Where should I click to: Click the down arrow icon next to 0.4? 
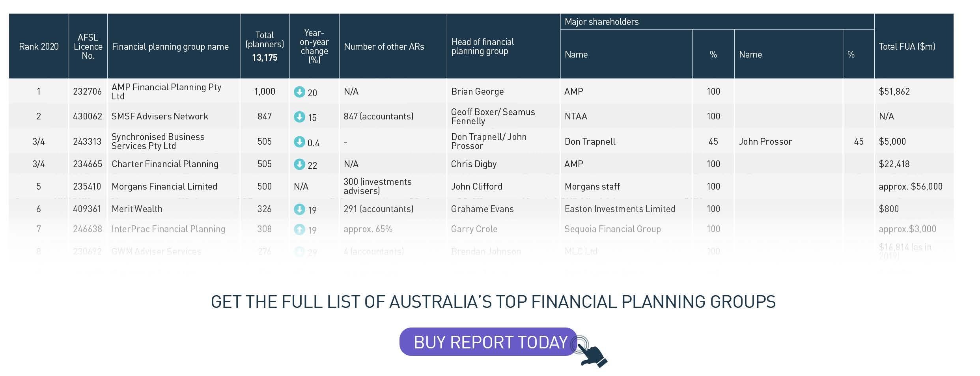click(x=299, y=142)
